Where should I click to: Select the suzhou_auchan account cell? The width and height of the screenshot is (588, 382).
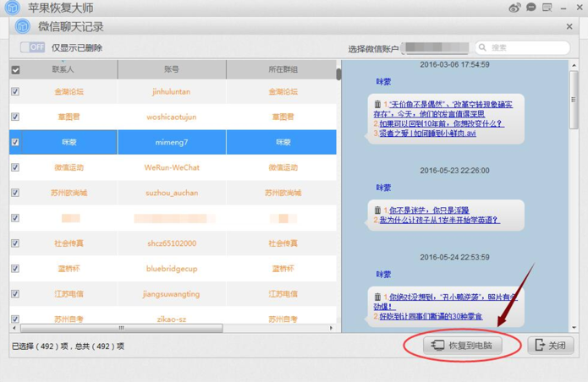point(172,193)
